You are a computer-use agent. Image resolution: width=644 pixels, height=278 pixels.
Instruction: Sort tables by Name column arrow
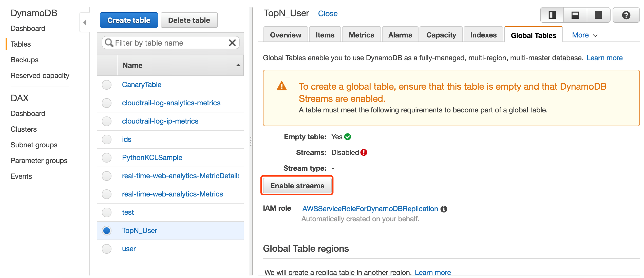pos(238,65)
